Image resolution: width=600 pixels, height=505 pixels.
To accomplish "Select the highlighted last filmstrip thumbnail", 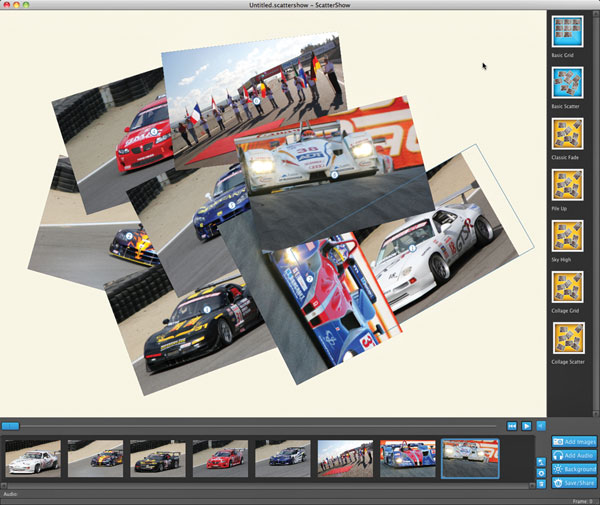I will pyautogui.click(x=470, y=458).
